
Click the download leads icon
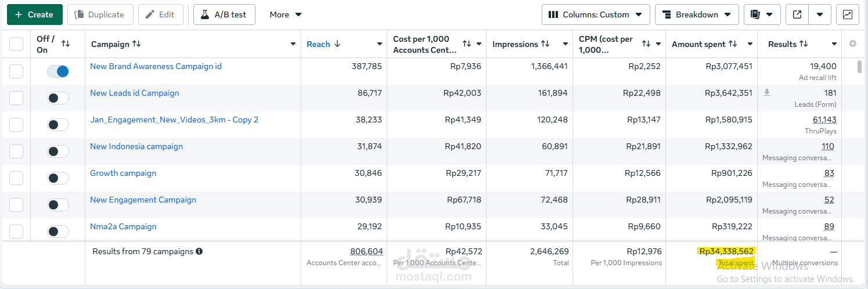[x=767, y=92]
